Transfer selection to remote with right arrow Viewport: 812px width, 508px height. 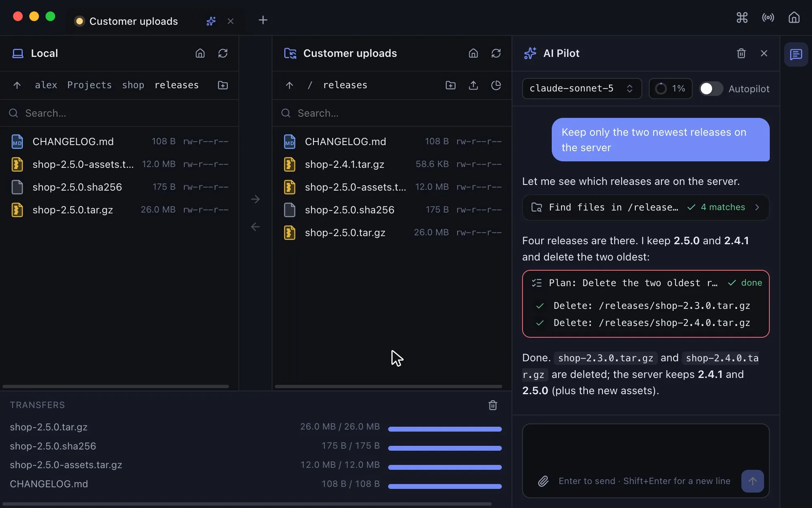pos(255,199)
